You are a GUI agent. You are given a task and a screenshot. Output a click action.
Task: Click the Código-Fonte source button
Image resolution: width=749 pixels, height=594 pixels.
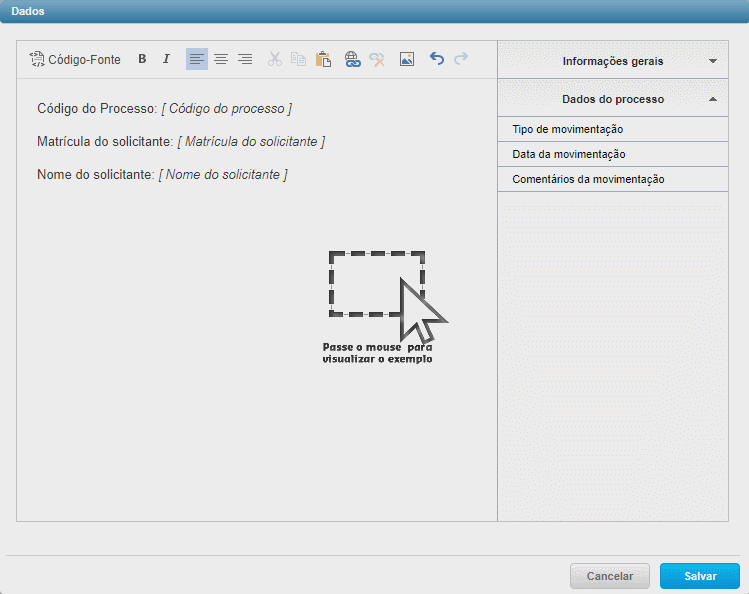(x=75, y=60)
